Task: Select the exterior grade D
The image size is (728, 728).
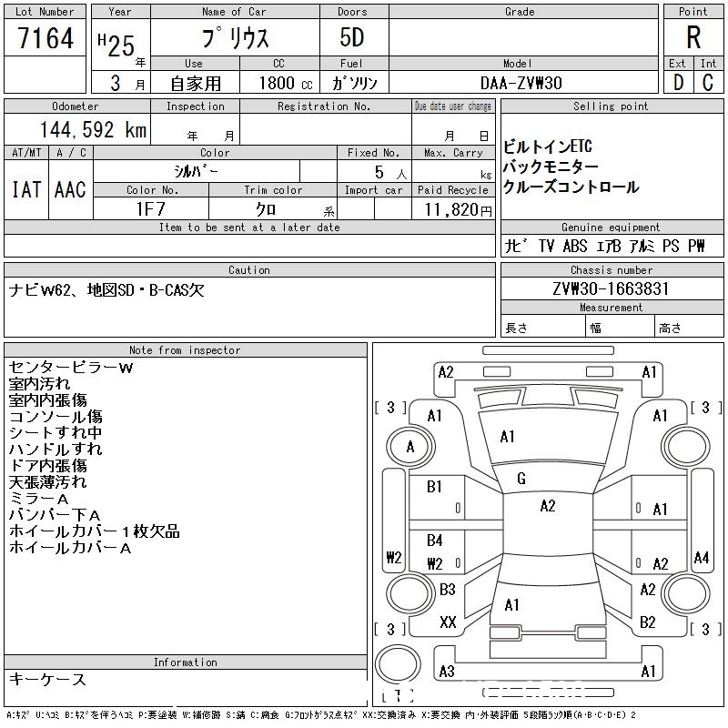Action: [678, 83]
